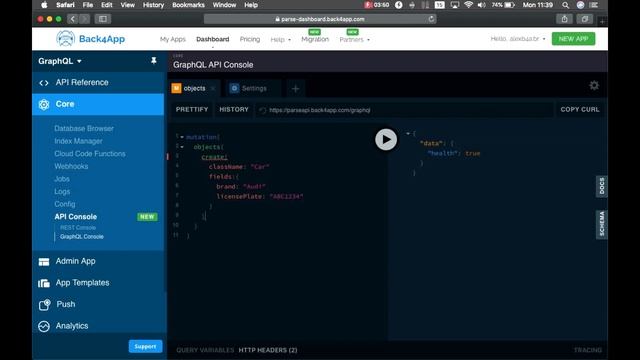Viewport: 640px width, 360px height.
Task: Open the Migration link
Action: pyautogui.click(x=315, y=39)
